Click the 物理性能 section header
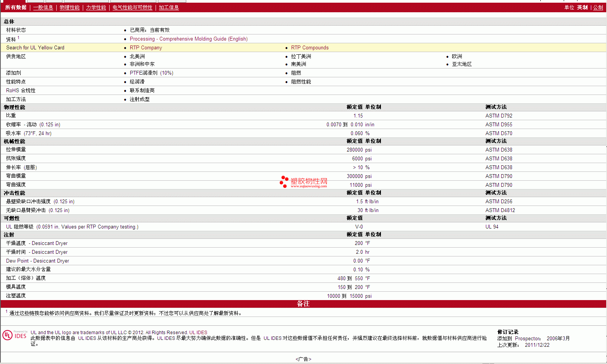This screenshot has height=364, width=607. [x=14, y=107]
